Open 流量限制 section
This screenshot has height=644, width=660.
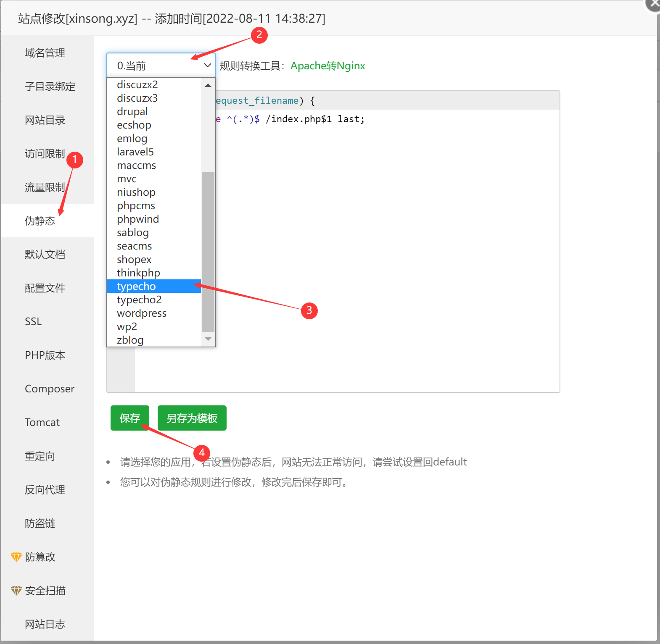[45, 187]
